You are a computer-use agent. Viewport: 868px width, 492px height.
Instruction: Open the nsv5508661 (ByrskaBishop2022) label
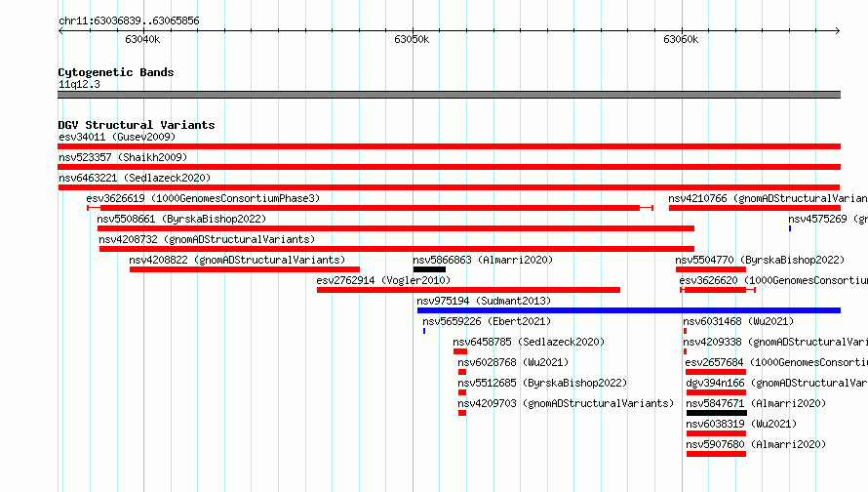(x=181, y=219)
